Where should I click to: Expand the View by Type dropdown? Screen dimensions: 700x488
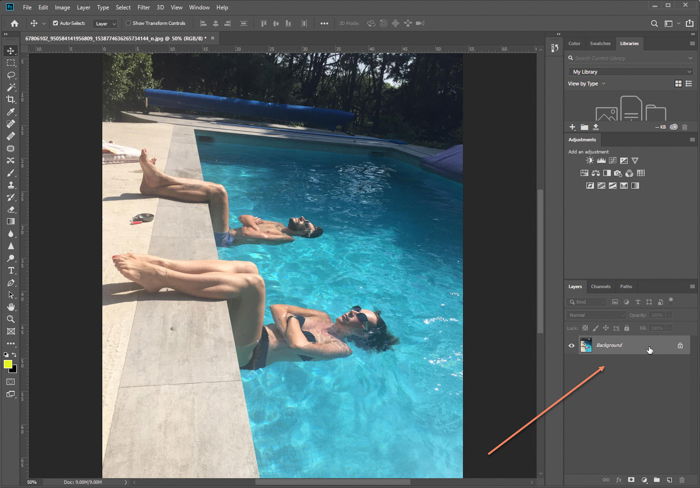[x=587, y=83]
